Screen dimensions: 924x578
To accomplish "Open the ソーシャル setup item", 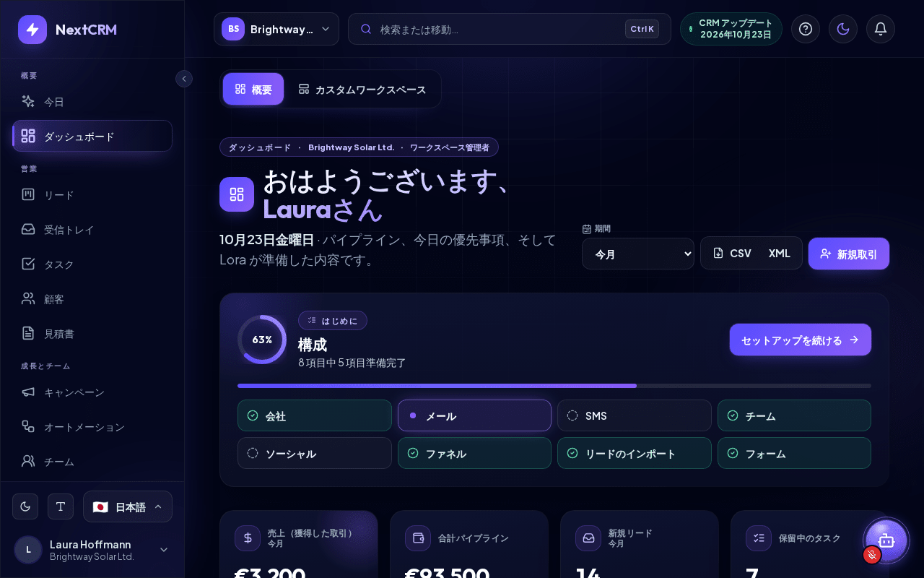I will pos(315,453).
